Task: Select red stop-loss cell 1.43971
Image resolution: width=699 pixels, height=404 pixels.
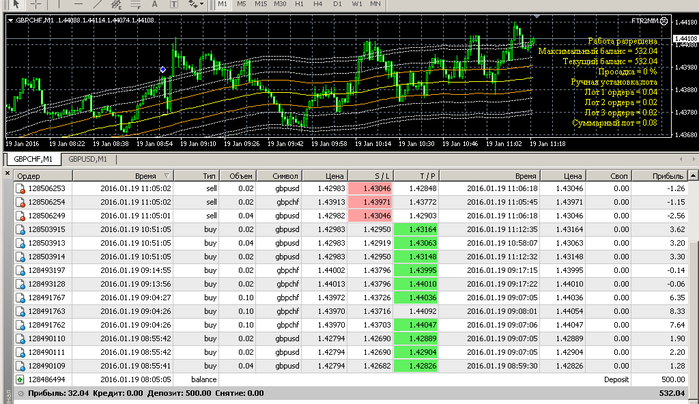Action: [x=370, y=202]
